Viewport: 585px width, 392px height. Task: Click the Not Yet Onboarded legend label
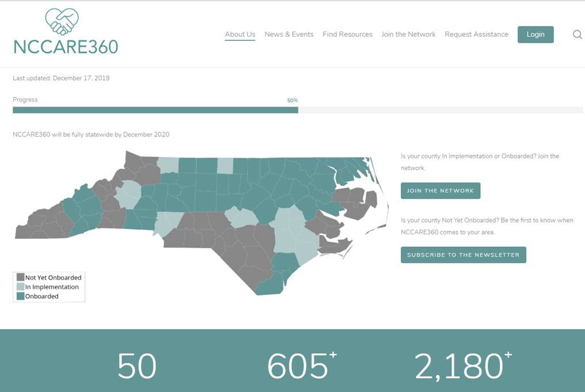tap(54, 277)
